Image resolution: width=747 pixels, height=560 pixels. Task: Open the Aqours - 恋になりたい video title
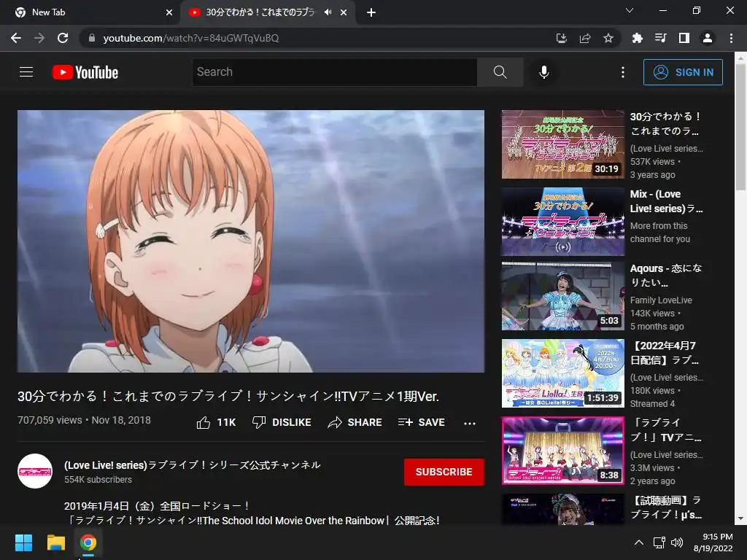pos(666,275)
